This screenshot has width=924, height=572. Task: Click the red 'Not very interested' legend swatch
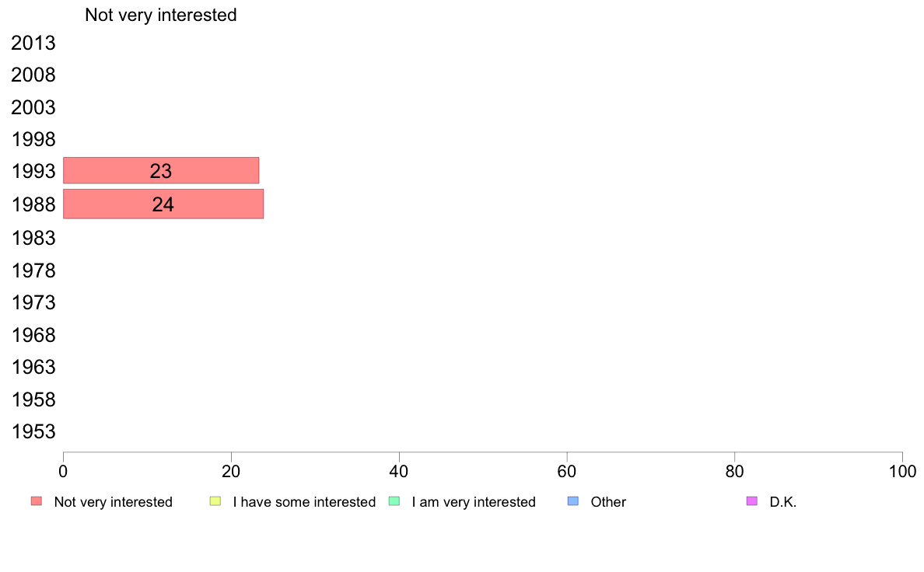[36, 501]
